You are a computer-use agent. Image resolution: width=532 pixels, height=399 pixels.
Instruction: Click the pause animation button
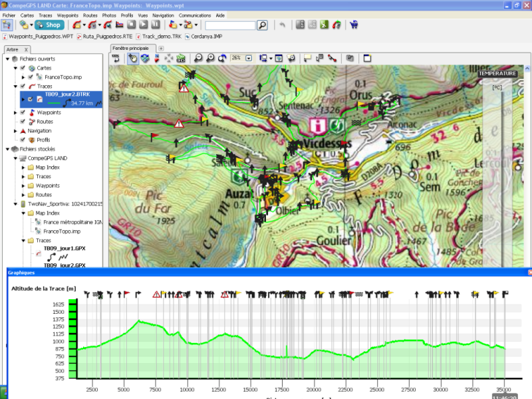click(156, 25)
